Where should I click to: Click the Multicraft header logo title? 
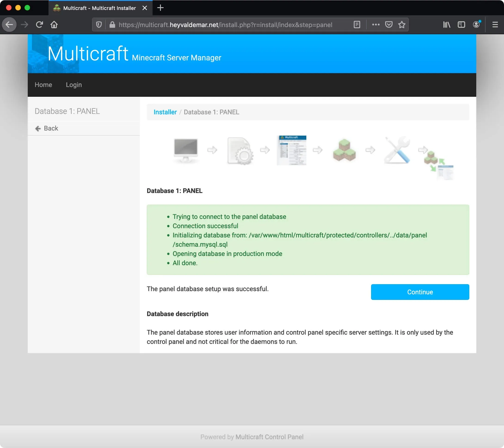[x=88, y=53]
